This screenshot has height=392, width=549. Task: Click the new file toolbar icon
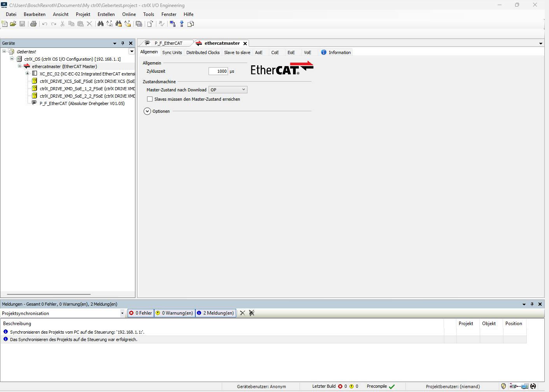4,24
